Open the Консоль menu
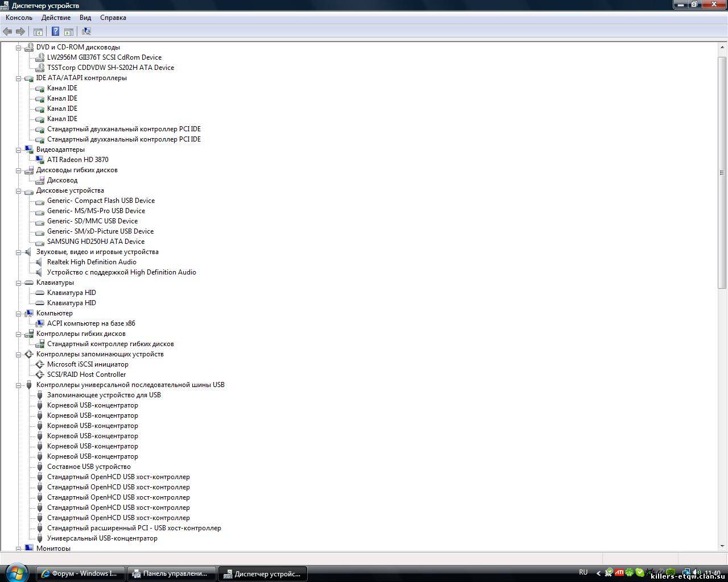Screen dimensions: 728x582 (19, 18)
